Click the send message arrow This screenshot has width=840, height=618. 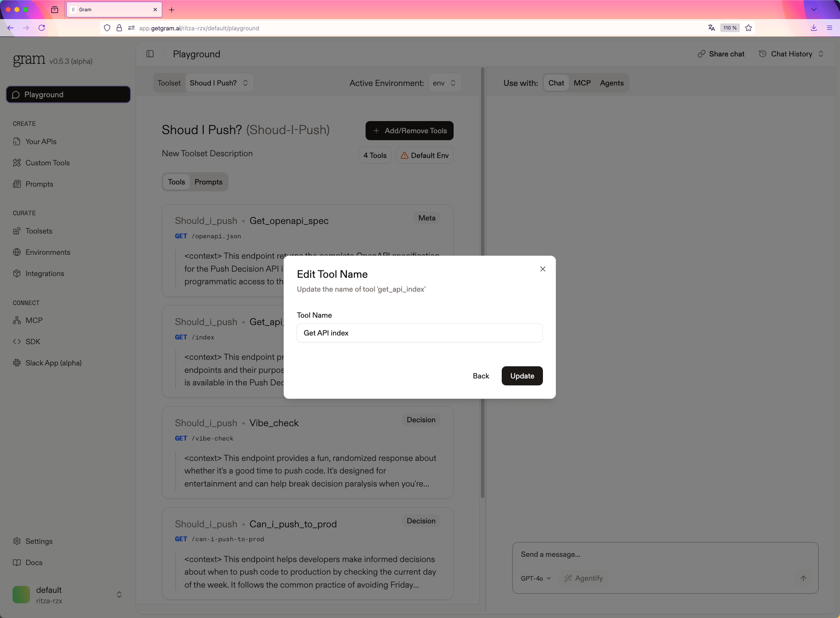(x=803, y=578)
